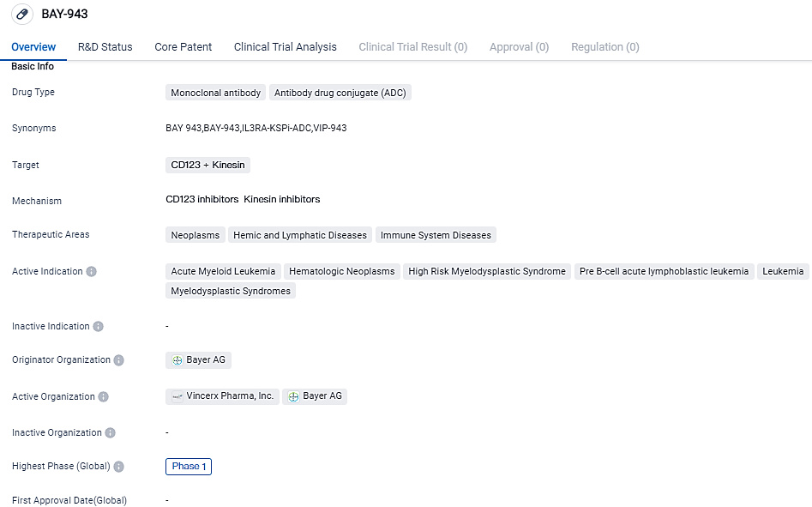Viewport: 812px width, 507px height.
Task: Open Clinical Trial Analysis tab
Action: click(285, 47)
